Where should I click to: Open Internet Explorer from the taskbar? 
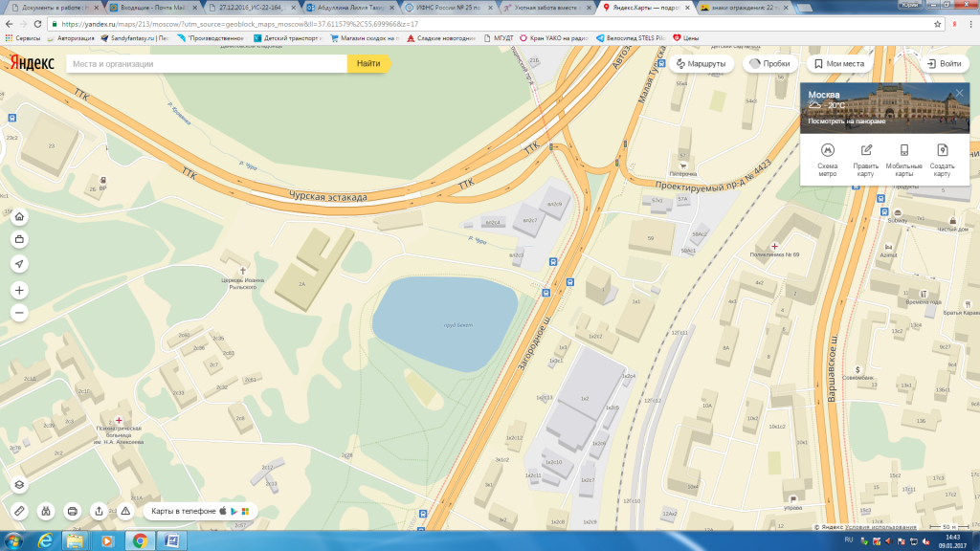(45, 541)
